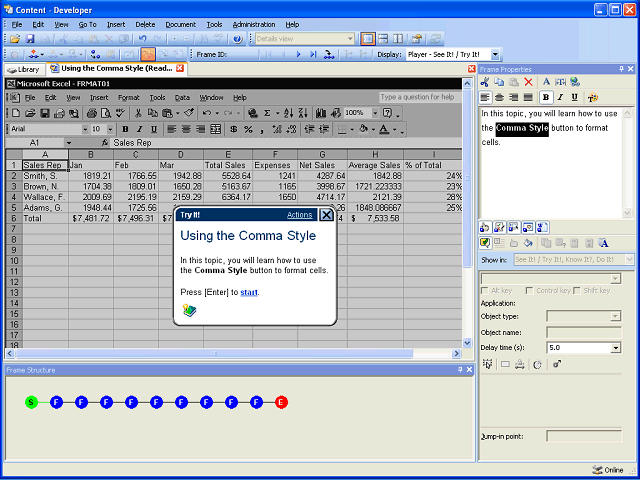Select the first highlighted panel layout button
The width and height of the screenshot is (640, 480).
point(368,39)
